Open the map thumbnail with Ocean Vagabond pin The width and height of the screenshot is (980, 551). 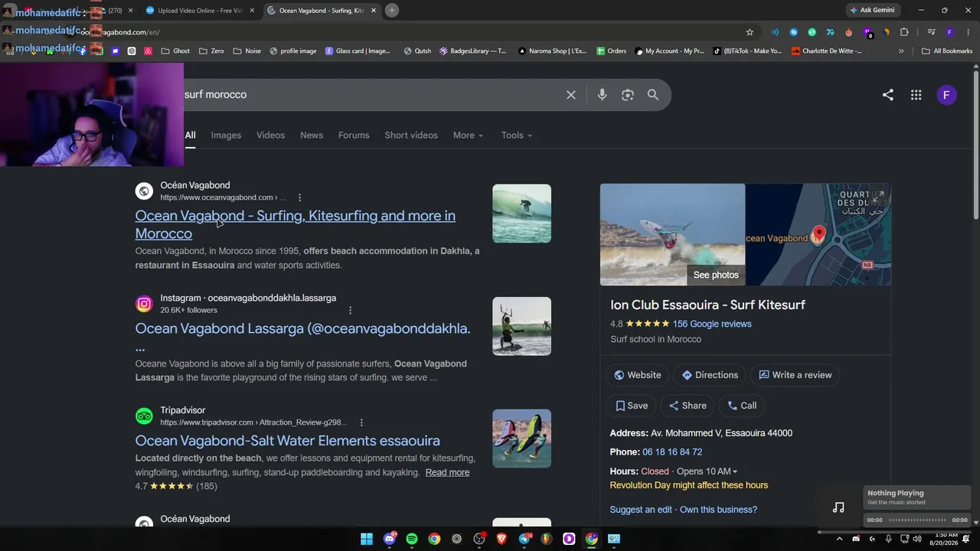[818, 234]
